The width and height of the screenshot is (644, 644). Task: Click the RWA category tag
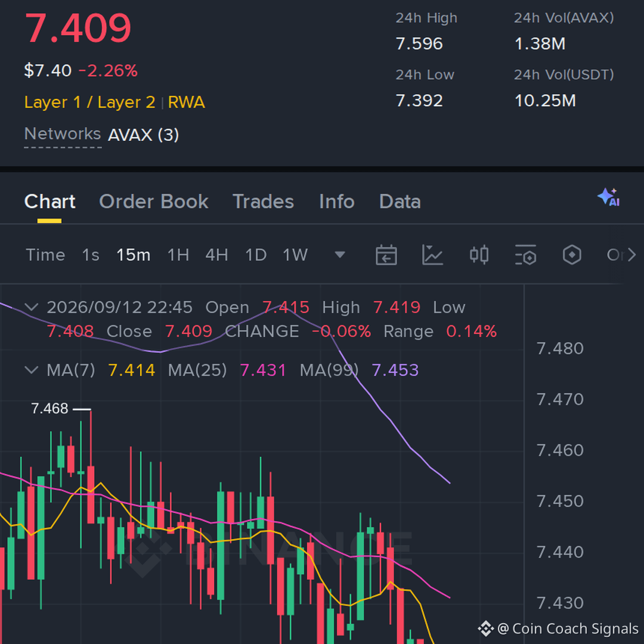tap(186, 103)
